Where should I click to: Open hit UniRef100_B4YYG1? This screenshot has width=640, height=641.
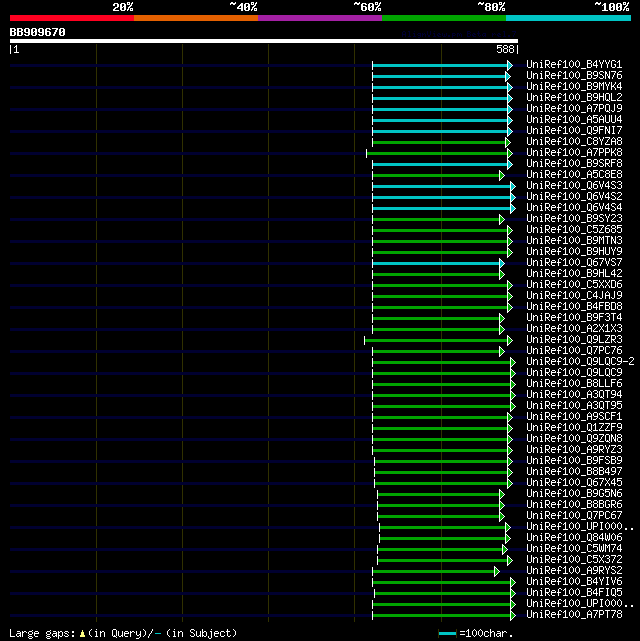click(574, 65)
